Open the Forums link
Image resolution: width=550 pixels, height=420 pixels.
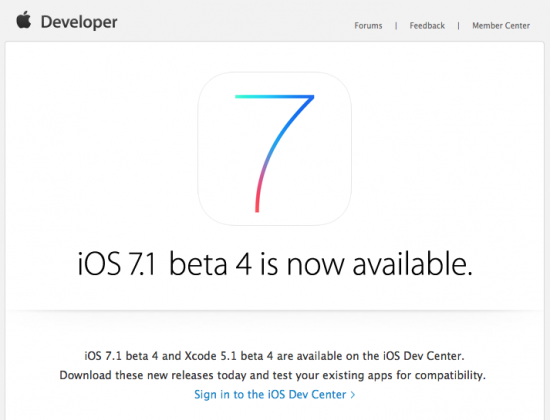(x=368, y=26)
